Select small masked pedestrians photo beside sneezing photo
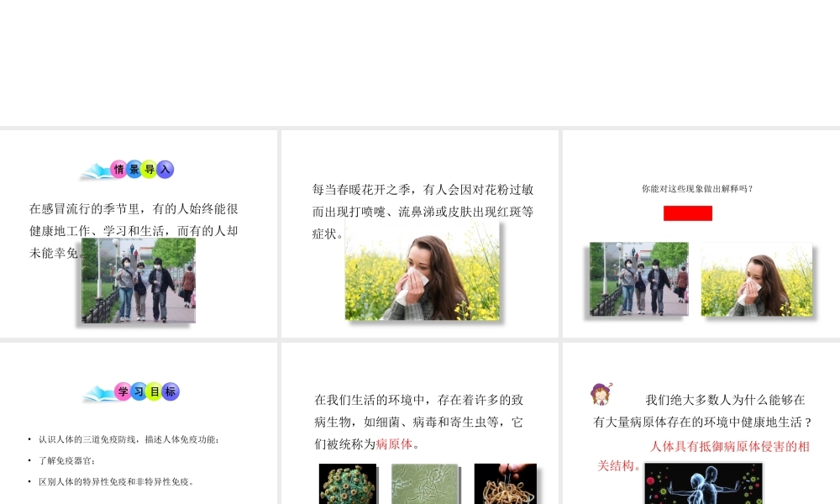This screenshot has height=504, width=840. click(x=638, y=279)
